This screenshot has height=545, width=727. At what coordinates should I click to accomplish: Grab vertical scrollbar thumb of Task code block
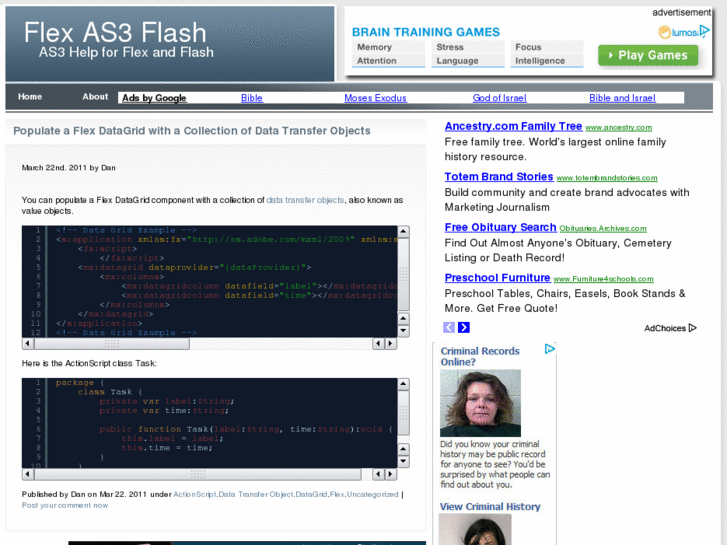pyautogui.click(x=403, y=413)
